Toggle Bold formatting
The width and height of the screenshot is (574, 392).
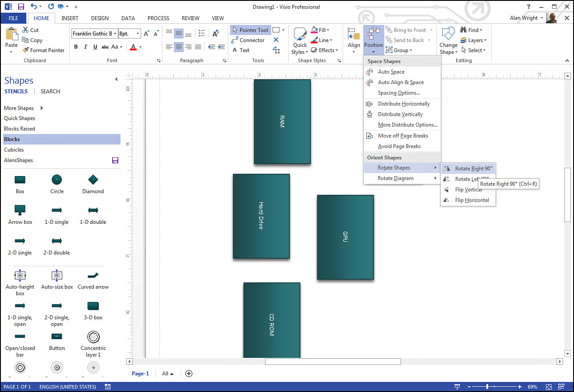coord(76,47)
